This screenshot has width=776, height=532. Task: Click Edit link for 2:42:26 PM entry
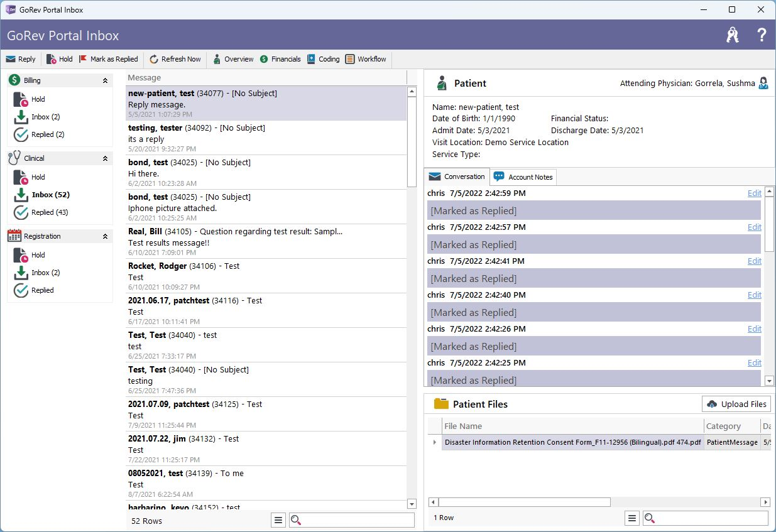(755, 329)
